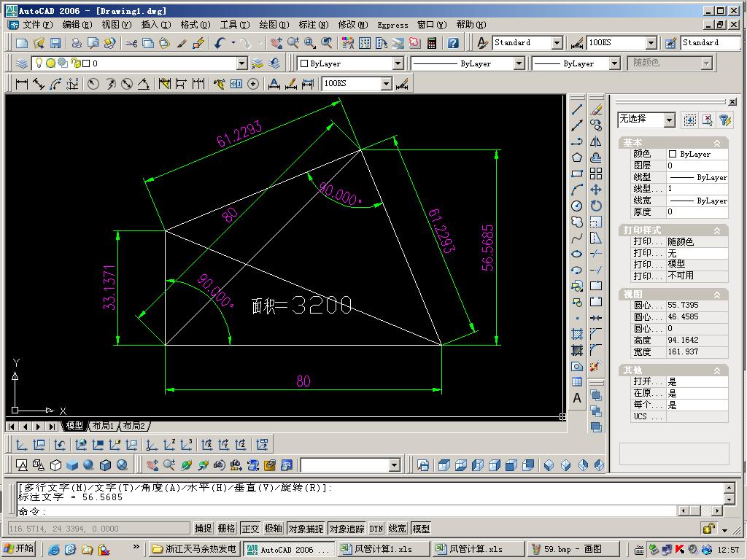This screenshot has width=747, height=560.
Task: Click the 高度 value 94.1642 field
Action: [x=697, y=340]
